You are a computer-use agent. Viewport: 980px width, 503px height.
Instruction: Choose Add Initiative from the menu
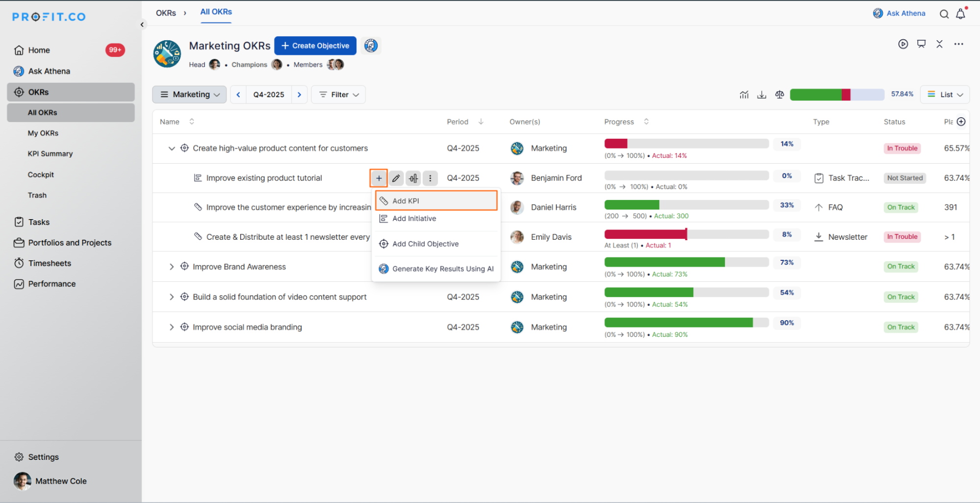click(436, 219)
